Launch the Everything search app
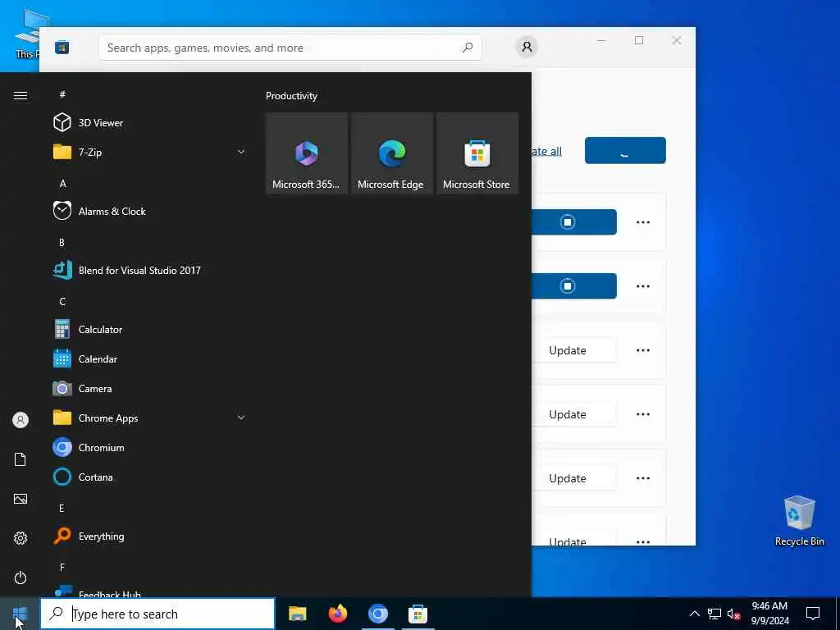840x630 pixels. 150,536
